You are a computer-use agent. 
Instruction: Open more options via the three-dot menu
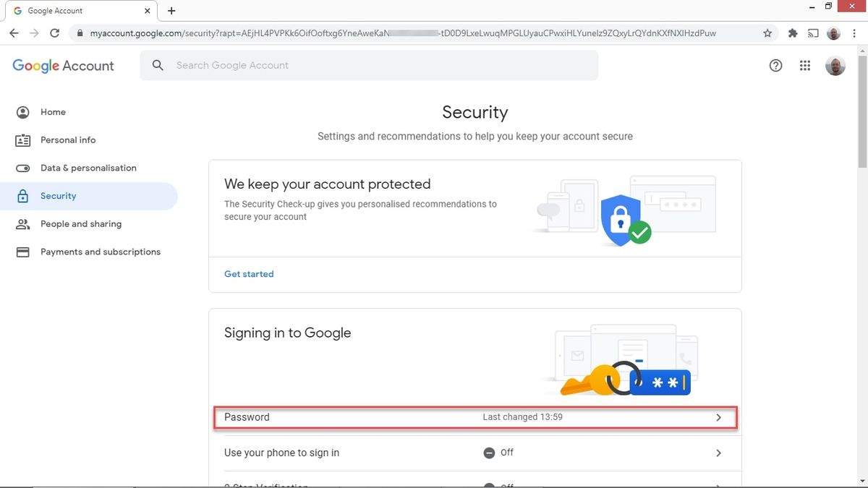click(854, 33)
